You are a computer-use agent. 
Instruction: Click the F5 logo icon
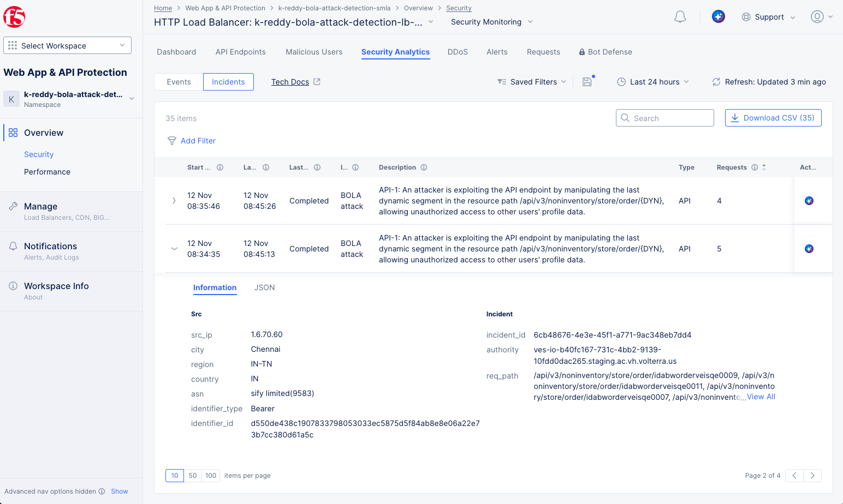14,17
